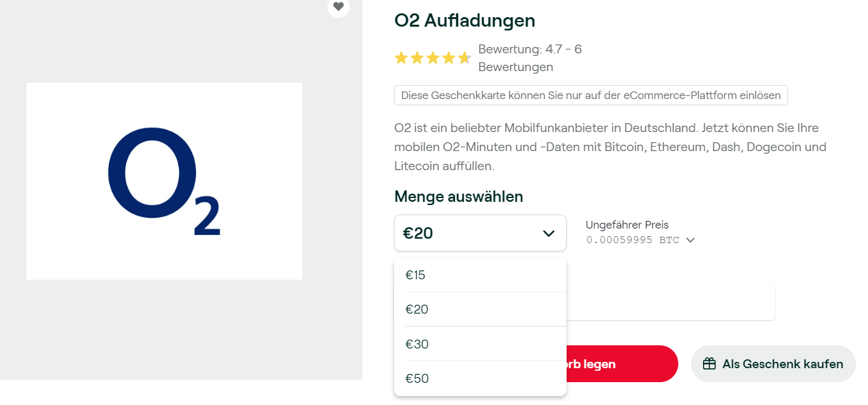868x405 pixels.
Task: Click the O2 Aufladungen product title
Action: point(464,20)
